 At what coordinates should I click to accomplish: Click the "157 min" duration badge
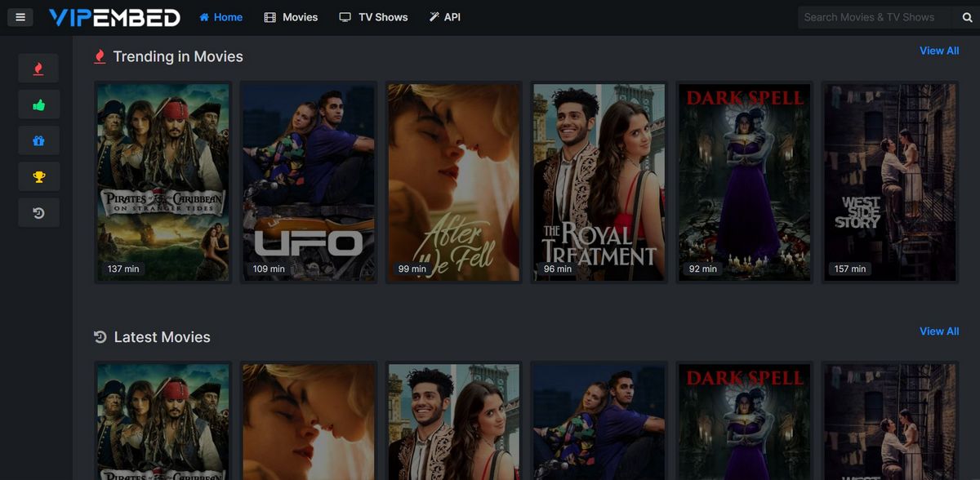(850, 269)
